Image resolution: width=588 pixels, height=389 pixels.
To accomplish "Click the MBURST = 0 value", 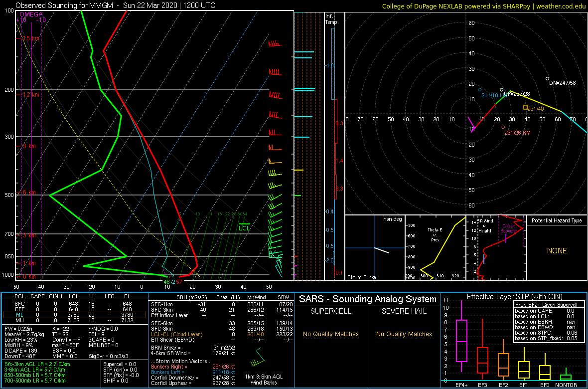I will coord(104,346).
